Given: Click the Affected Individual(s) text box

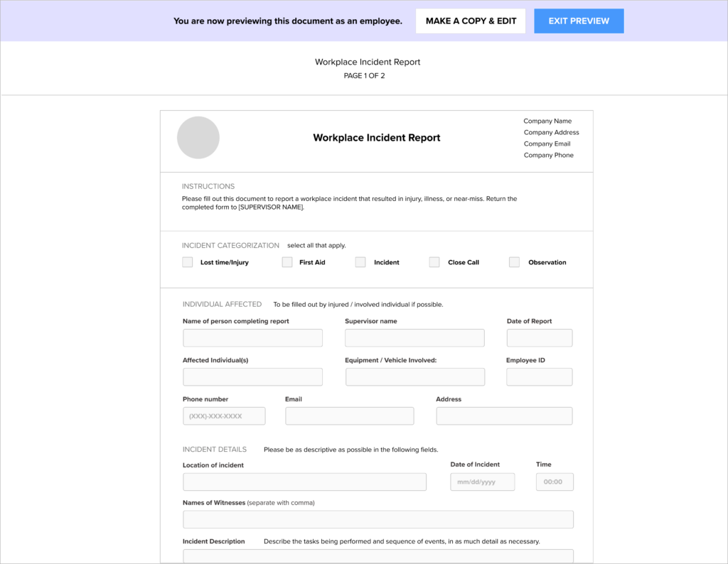Looking at the screenshot, I should pyautogui.click(x=252, y=377).
